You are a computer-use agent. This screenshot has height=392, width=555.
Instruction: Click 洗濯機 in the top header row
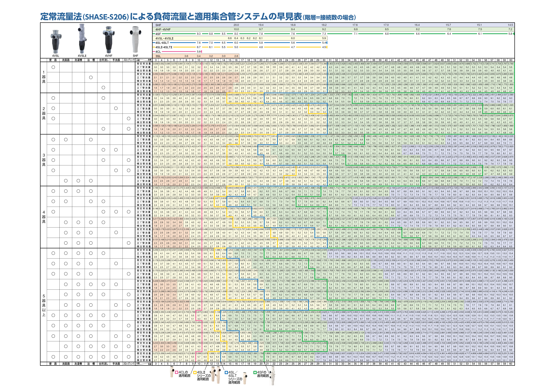click(x=78, y=60)
